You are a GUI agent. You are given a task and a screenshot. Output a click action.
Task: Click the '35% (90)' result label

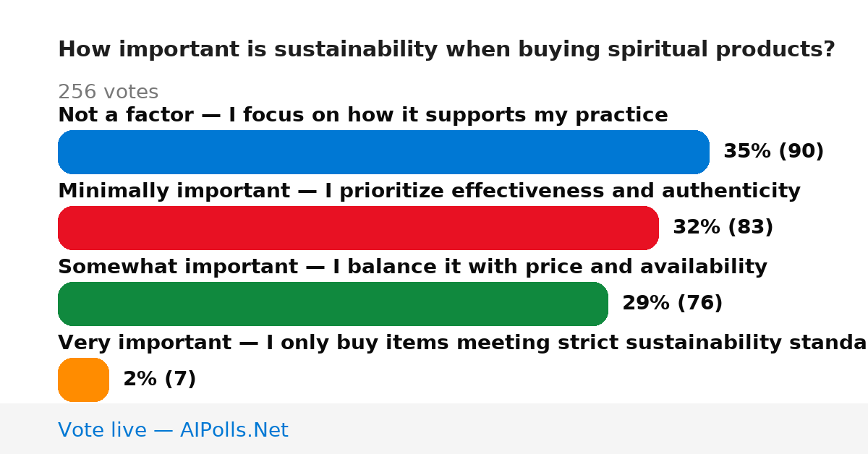(774, 152)
